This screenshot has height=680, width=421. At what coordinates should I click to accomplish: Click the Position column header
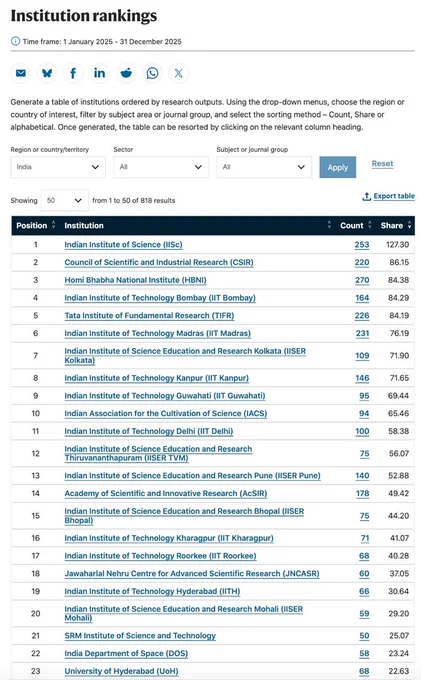pos(32,226)
